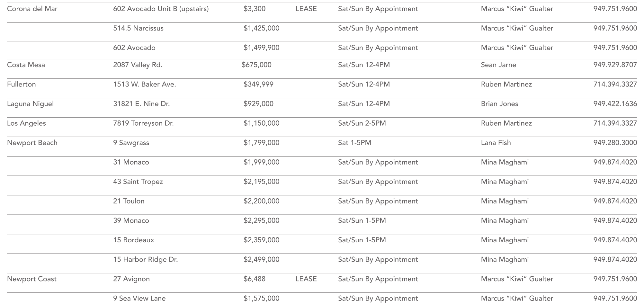Open the 7819 Torreyson Dr. listing
The width and height of the screenshot is (644, 305).
click(x=143, y=123)
